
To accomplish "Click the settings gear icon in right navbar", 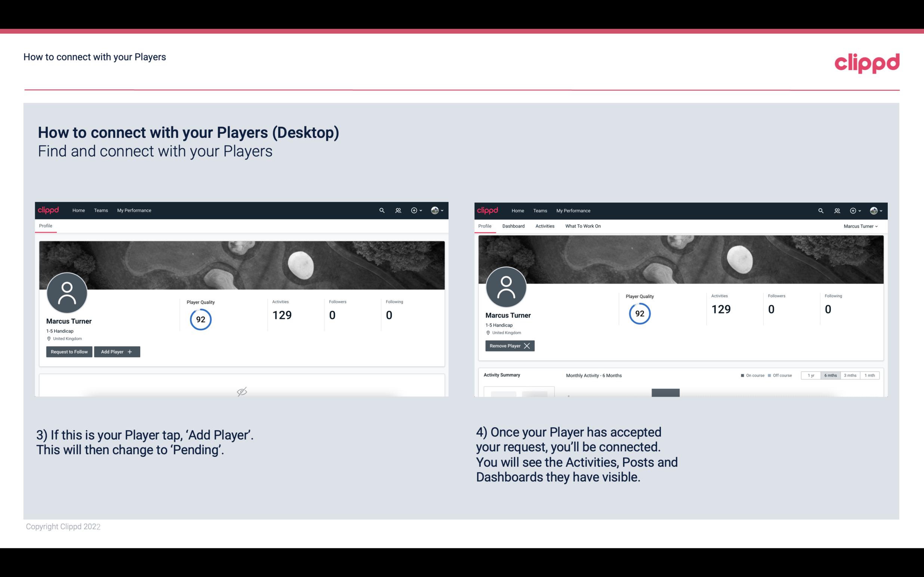I will coord(853,210).
